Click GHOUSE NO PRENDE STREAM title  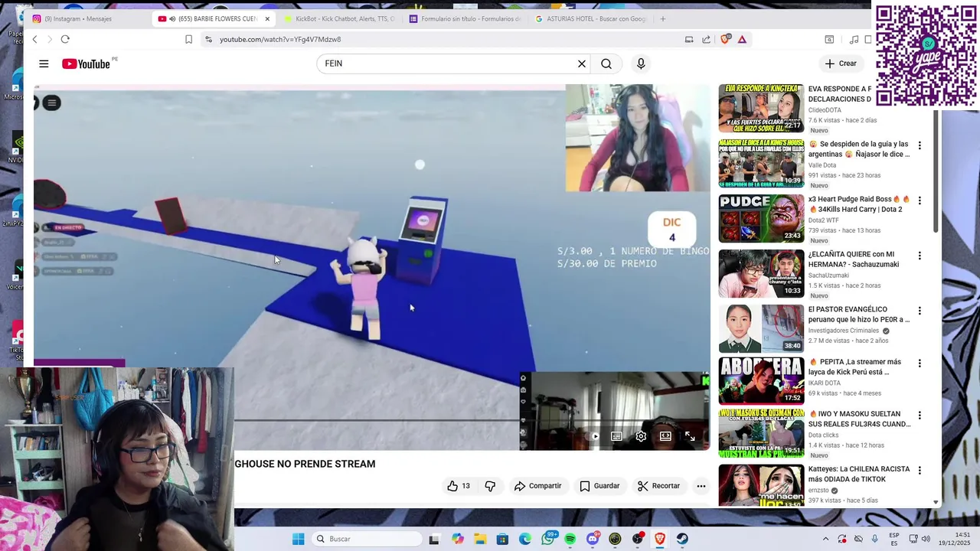tap(305, 464)
